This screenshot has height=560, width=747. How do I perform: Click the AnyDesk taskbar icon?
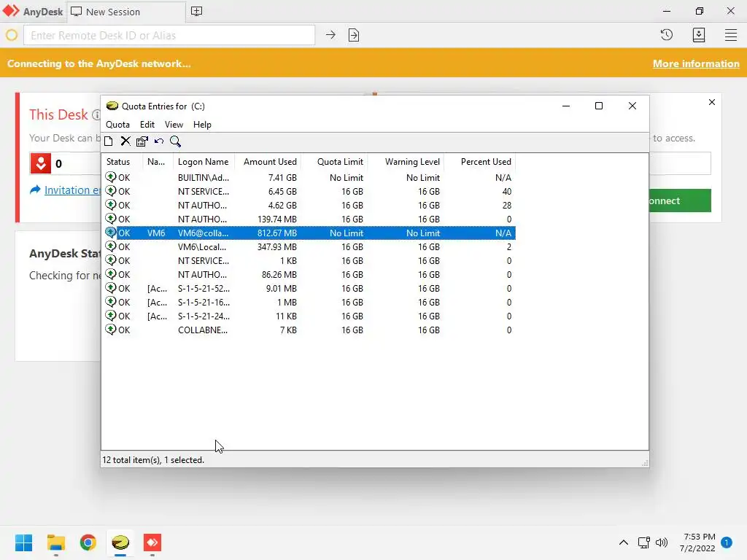[152, 542]
